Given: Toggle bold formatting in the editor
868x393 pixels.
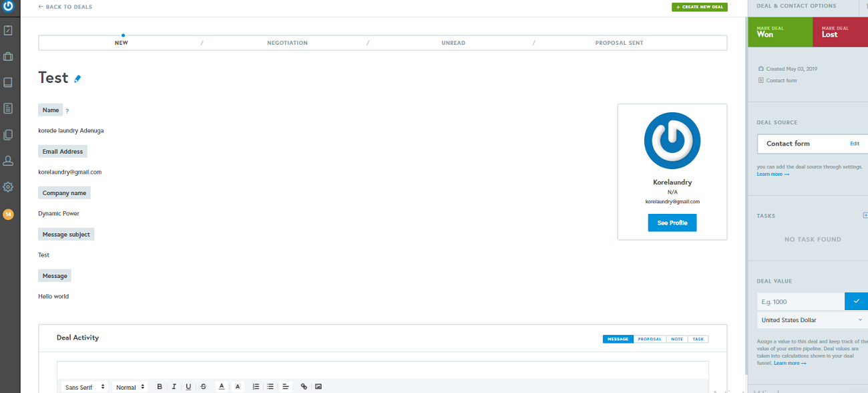Looking at the screenshot, I should pyautogui.click(x=160, y=386).
